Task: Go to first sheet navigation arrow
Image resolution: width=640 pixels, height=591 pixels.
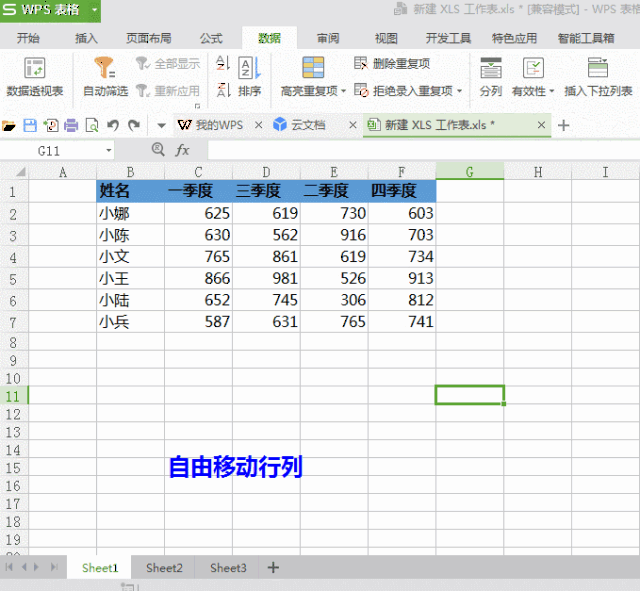Action: [x=9, y=567]
